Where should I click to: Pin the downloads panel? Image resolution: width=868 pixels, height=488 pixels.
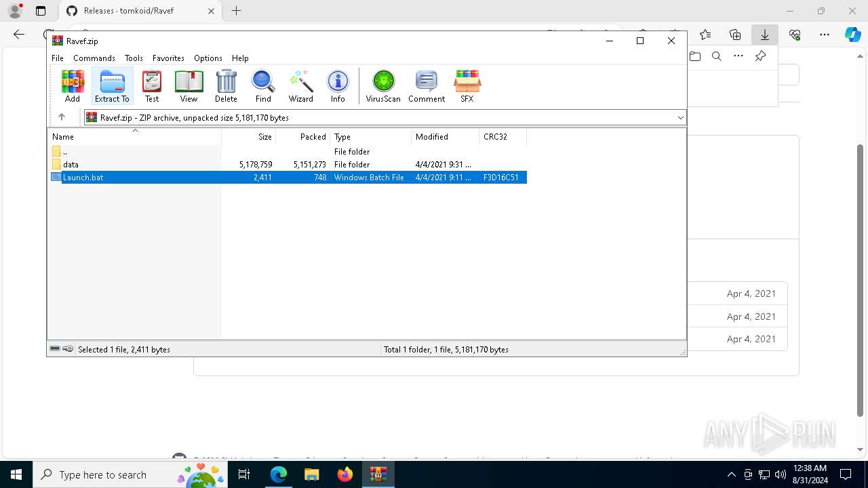[760, 56]
